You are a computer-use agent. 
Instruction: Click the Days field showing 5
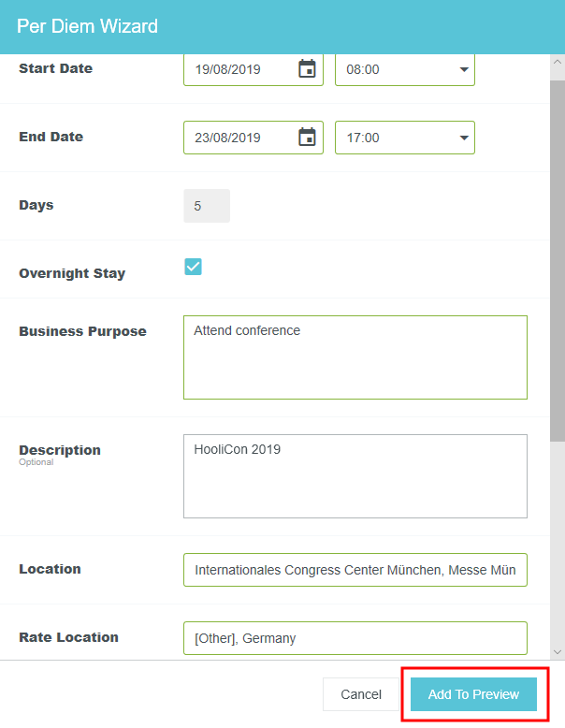point(206,206)
